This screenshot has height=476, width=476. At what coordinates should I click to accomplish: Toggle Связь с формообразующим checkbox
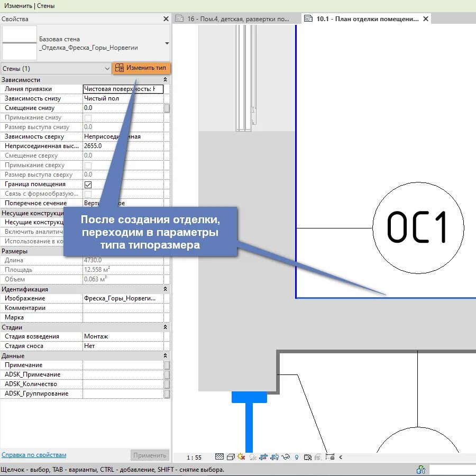click(x=88, y=194)
